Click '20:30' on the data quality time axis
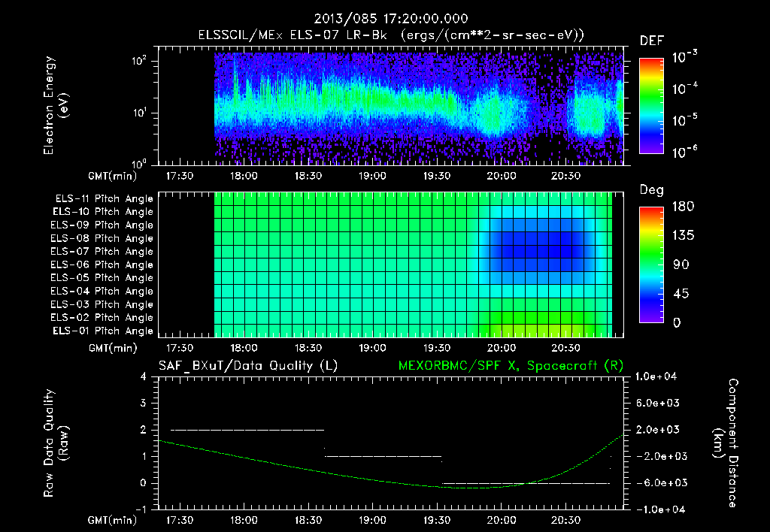 pyautogui.click(x=565, y=520)
